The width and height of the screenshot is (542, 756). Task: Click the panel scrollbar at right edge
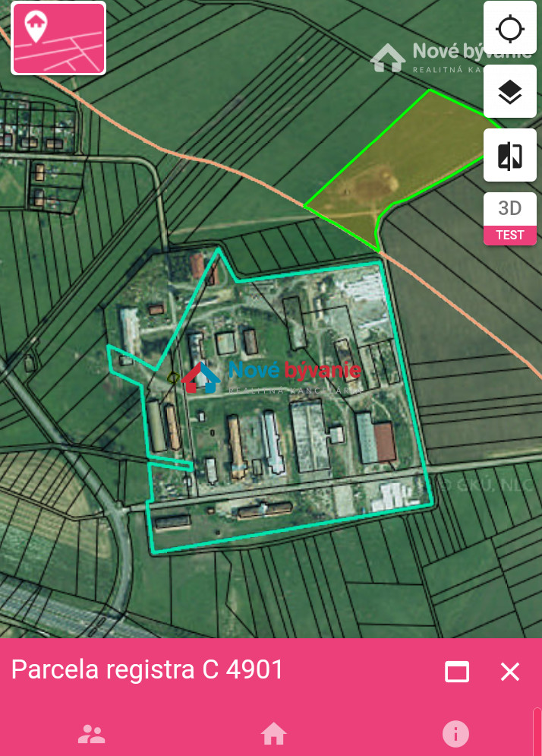tap(537, 732)
